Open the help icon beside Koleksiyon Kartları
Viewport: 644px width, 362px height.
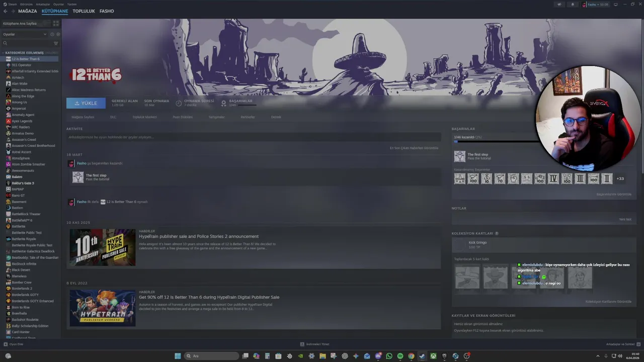(497, 233)
